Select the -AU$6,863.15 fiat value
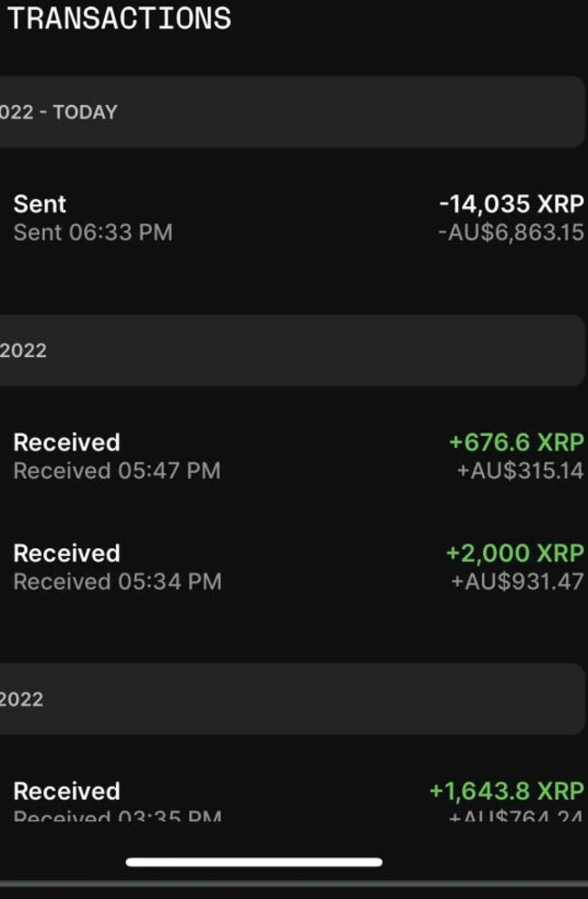The image size is (588, 899). point(511,233)
